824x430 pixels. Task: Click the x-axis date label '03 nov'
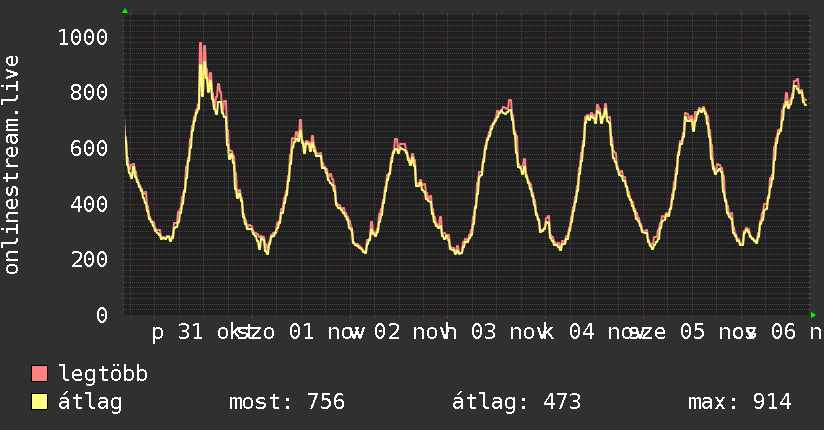(x=509, y=332)
